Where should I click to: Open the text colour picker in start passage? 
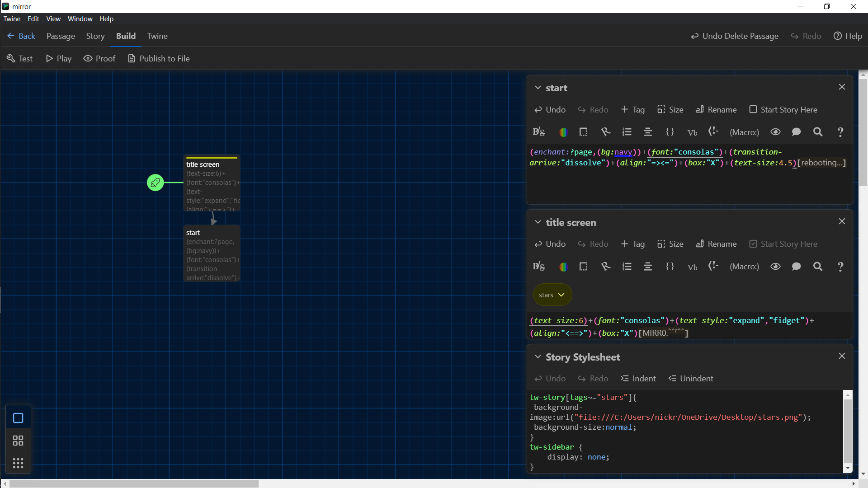pos(563,131)
